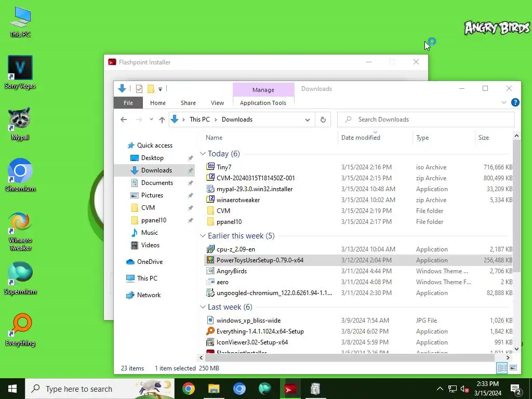Screen dimensions: 532x399
Task: Open the Supermium desktop shortcut
Action: coord(20,278)
